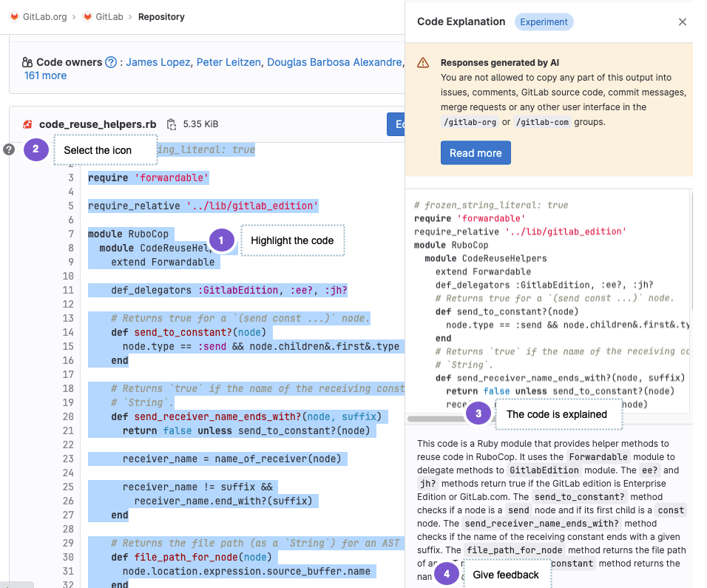Click line number 20 in file

(68, 416)
